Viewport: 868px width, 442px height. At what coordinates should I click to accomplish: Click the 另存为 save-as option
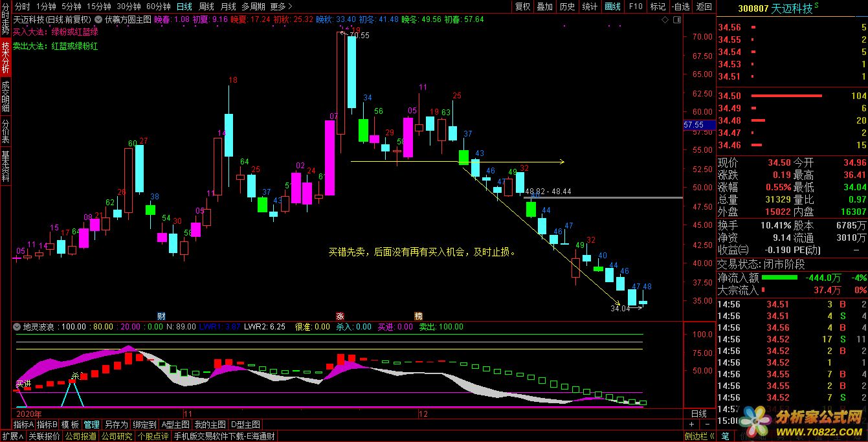(117, 425)
